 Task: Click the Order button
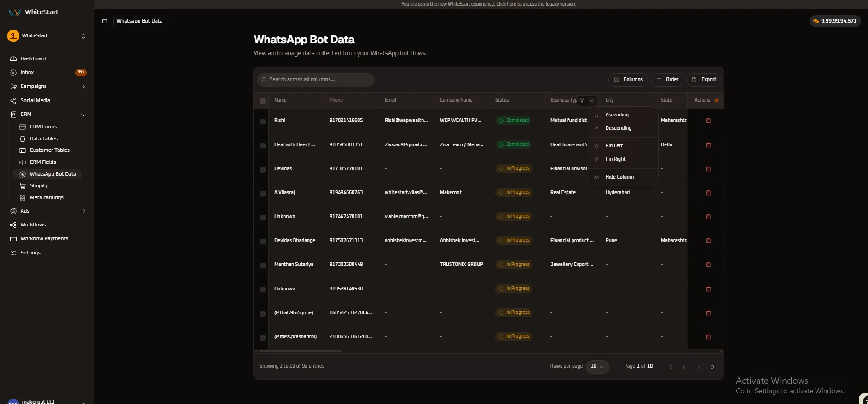[667, 80]
